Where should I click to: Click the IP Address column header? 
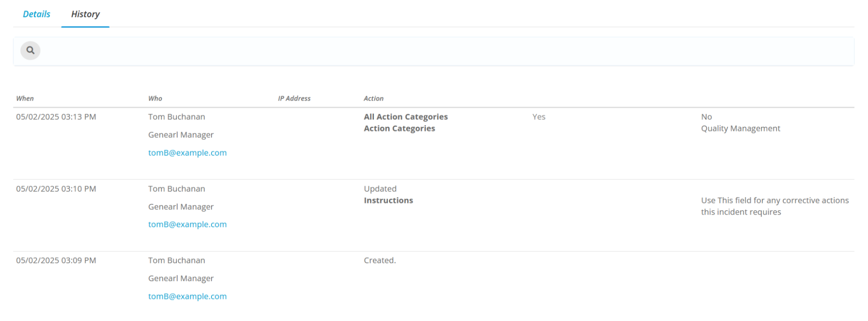tap(294, 99)
